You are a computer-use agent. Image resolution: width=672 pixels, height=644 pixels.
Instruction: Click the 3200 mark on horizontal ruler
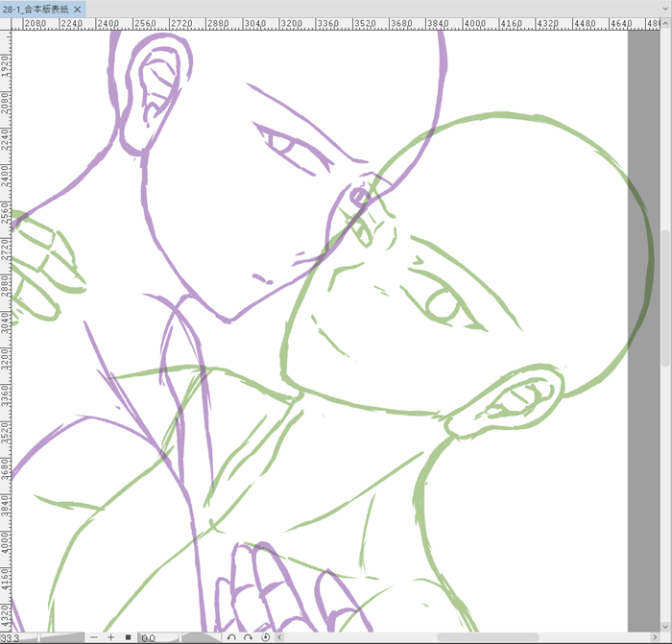click(x=292, y=24)
